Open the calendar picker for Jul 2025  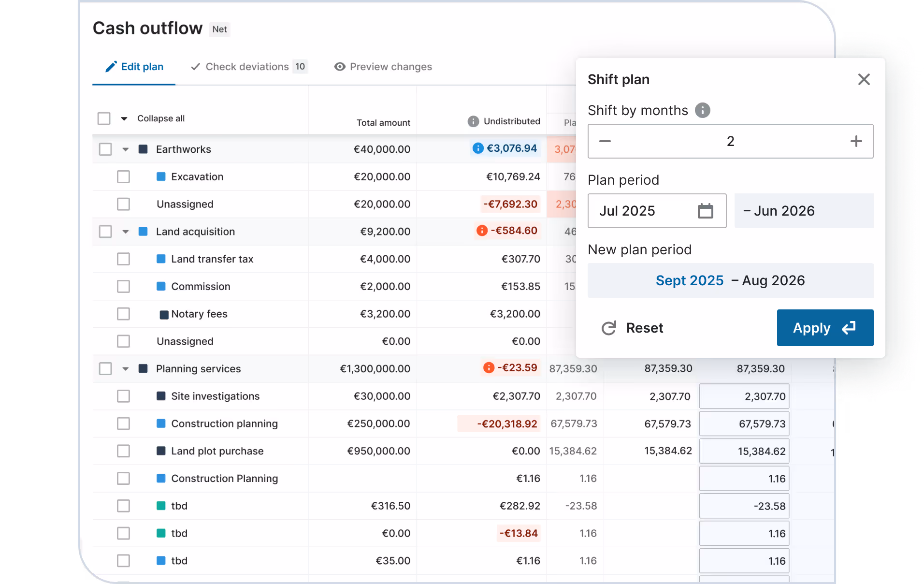click(705, 211)
